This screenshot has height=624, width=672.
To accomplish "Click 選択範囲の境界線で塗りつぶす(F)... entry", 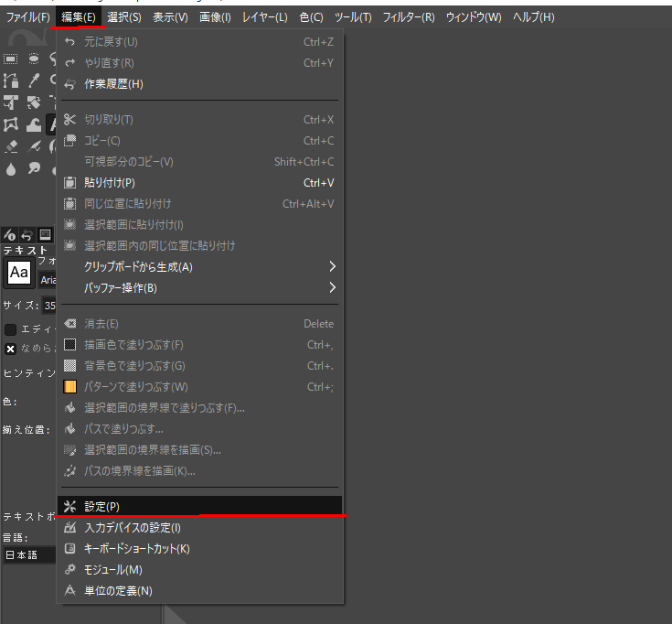I will pos(199,408).
